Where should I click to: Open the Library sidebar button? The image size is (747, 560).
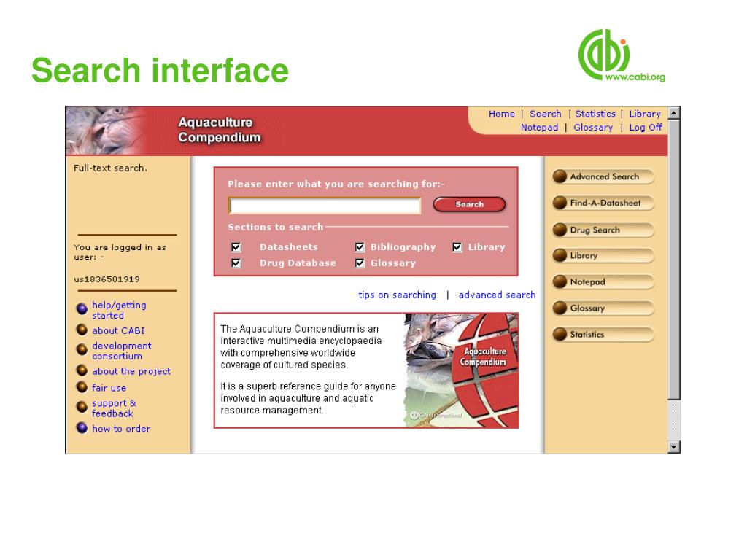click(603, 256)
